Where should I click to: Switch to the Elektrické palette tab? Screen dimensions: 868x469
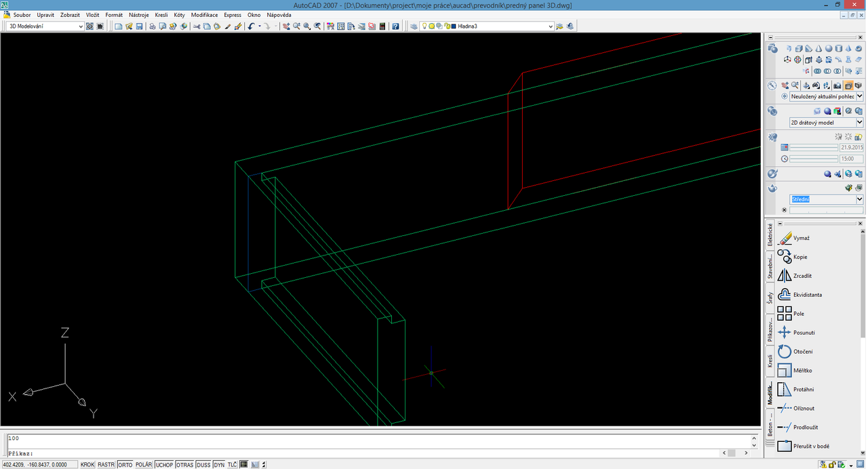point(770,234)
